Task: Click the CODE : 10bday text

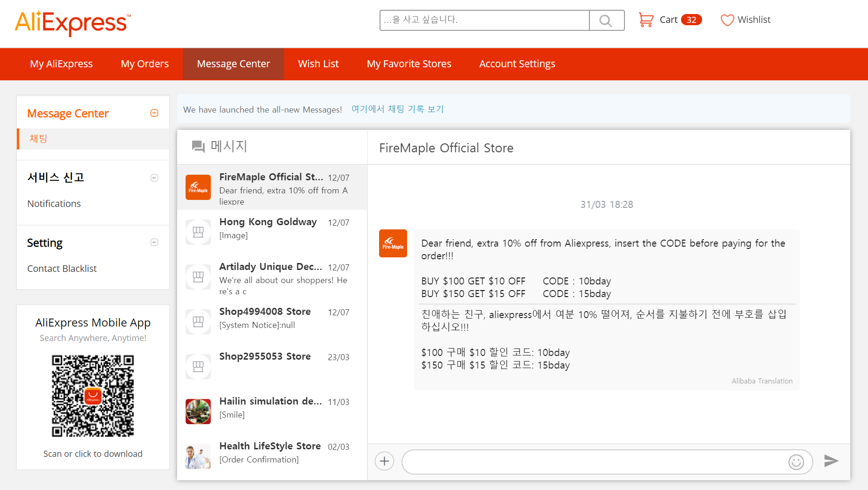Action: tap(577, 281)
